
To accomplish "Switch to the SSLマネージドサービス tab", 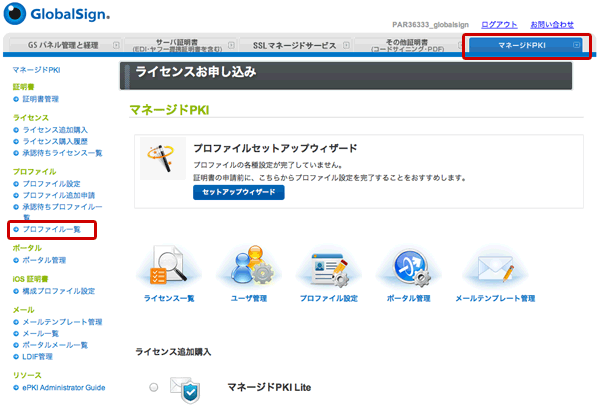I will tap(295, 45).
